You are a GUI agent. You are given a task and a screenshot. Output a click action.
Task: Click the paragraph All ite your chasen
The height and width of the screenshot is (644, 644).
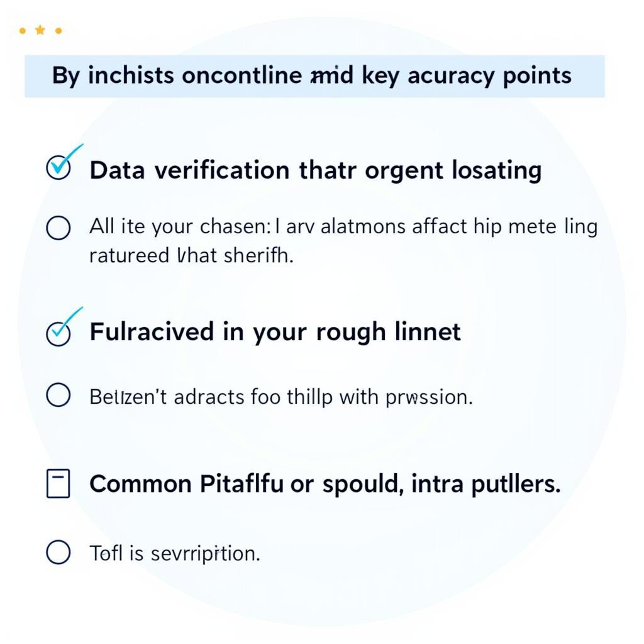coord(343,241)
